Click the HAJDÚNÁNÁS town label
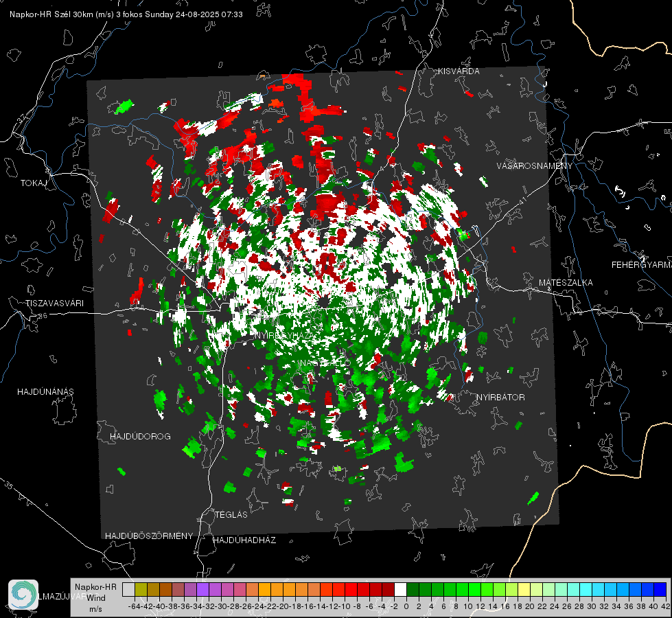Viewport: 672px width, 618px height. coord(45,392)
